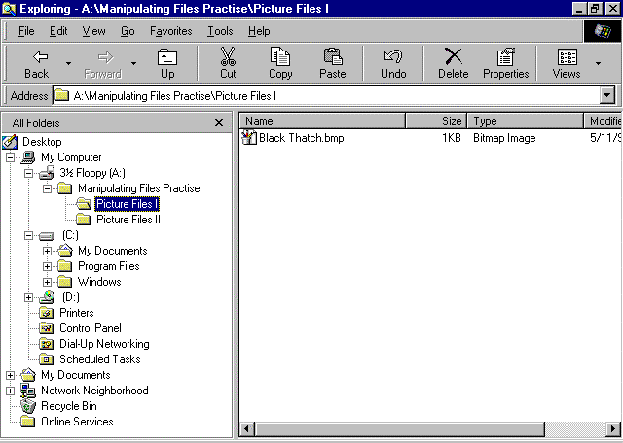The height and width of the screenshot is (443, 623).
Task: Delete using the toolbar X icon
Action: [x=453, y=63]
